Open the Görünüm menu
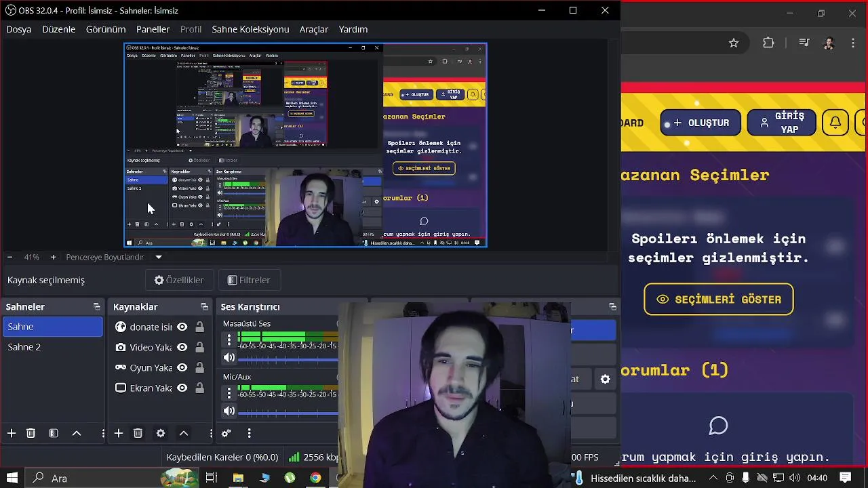Image resolution: width=868 pixels, height=488 pixels. click(x=106, y=29)
